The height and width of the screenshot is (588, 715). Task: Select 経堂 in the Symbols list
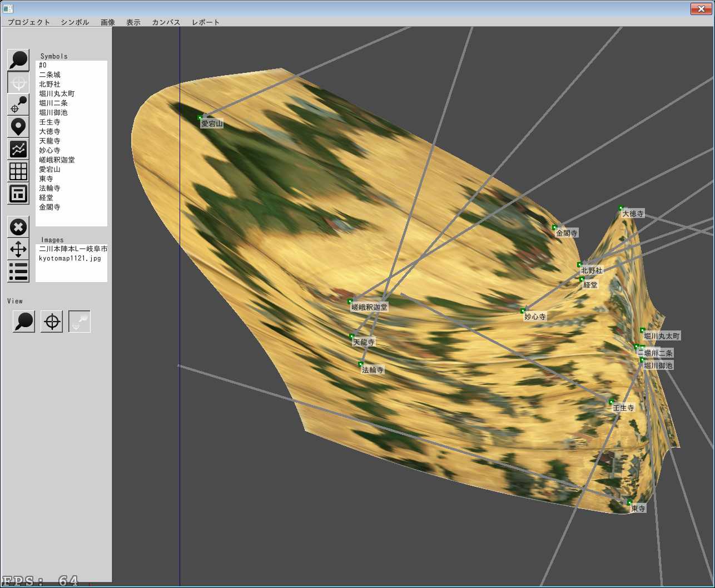tap(71, 197)
